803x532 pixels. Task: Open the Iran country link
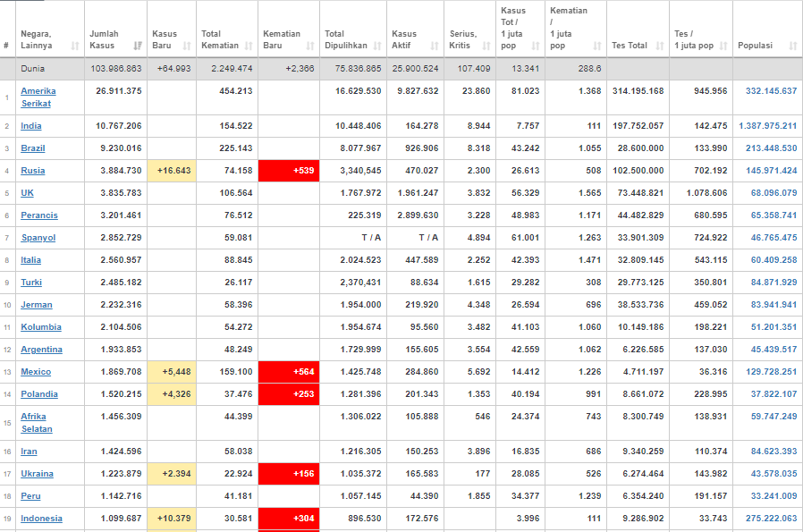29,452
